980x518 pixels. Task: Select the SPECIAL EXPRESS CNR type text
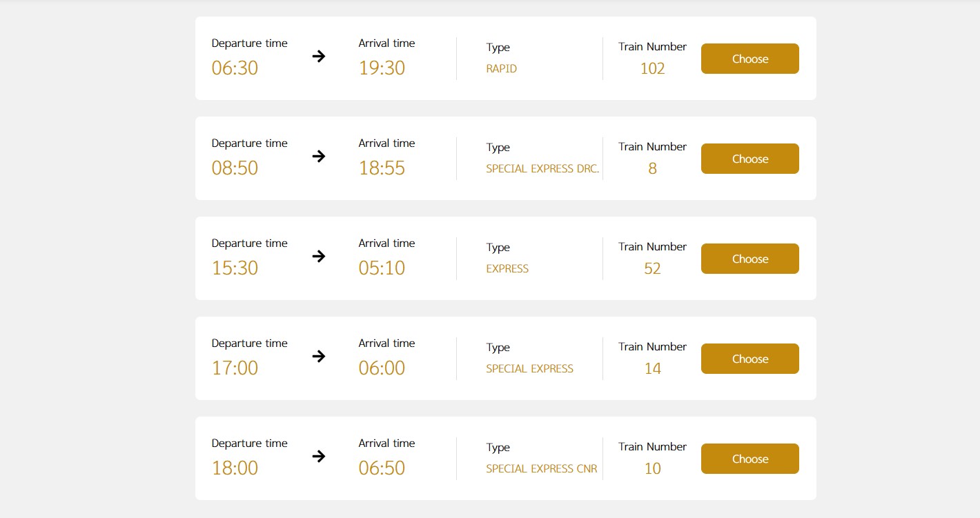click(541, 468)
